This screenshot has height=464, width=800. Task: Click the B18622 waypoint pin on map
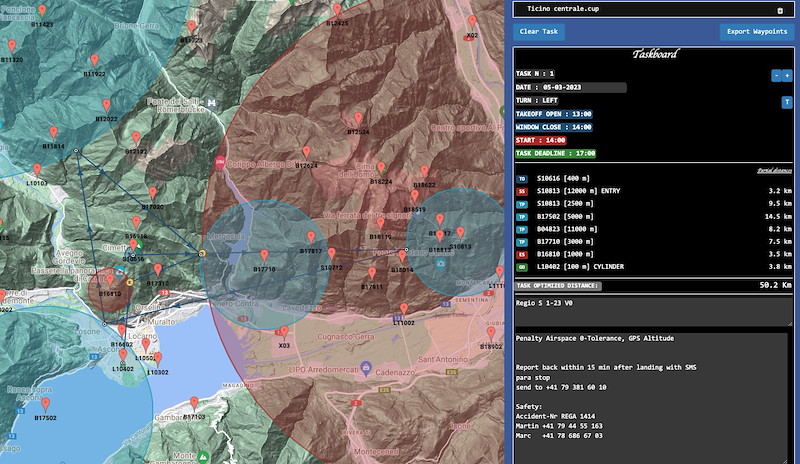(x=424, y=172)
